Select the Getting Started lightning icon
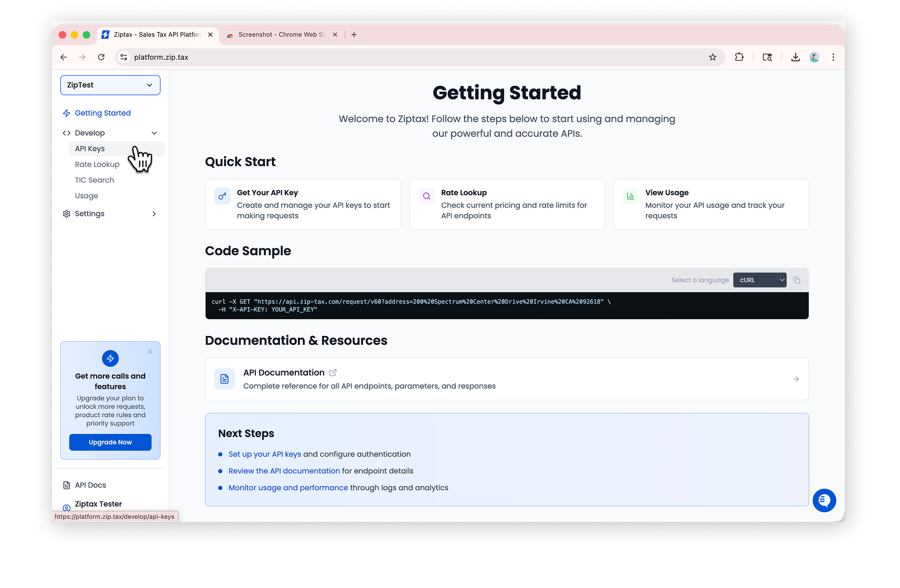 66,113
